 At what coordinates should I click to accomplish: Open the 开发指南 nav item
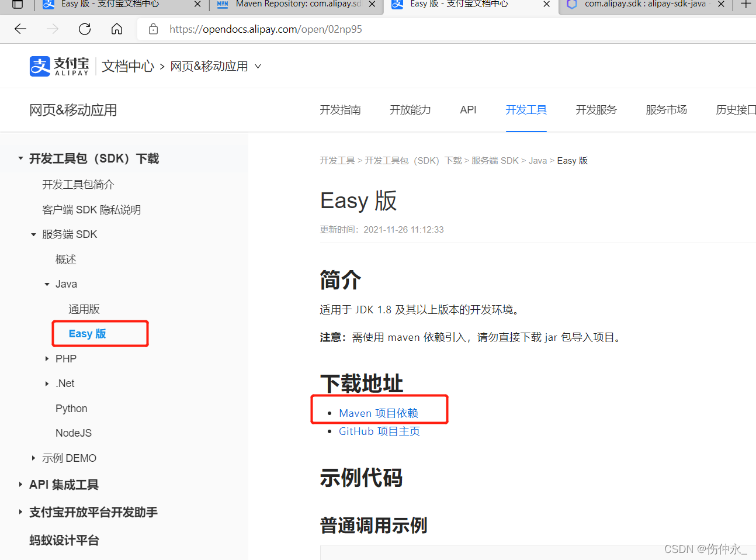[x=340, y=110]
